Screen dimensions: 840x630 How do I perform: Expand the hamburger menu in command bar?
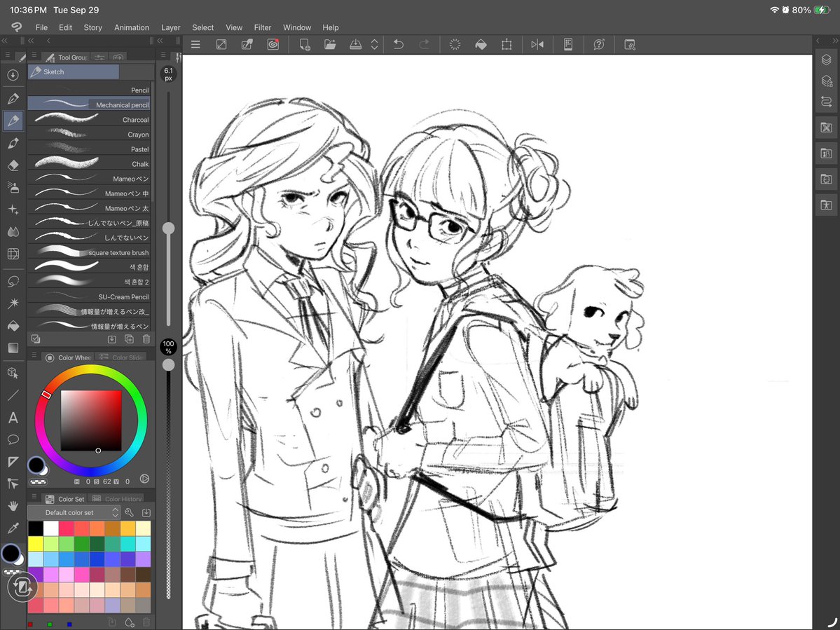point(195,45)
